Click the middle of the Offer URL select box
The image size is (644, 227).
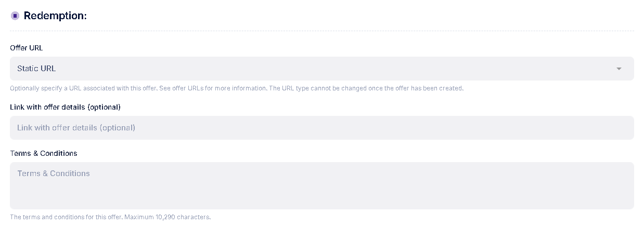click(321, 69)
